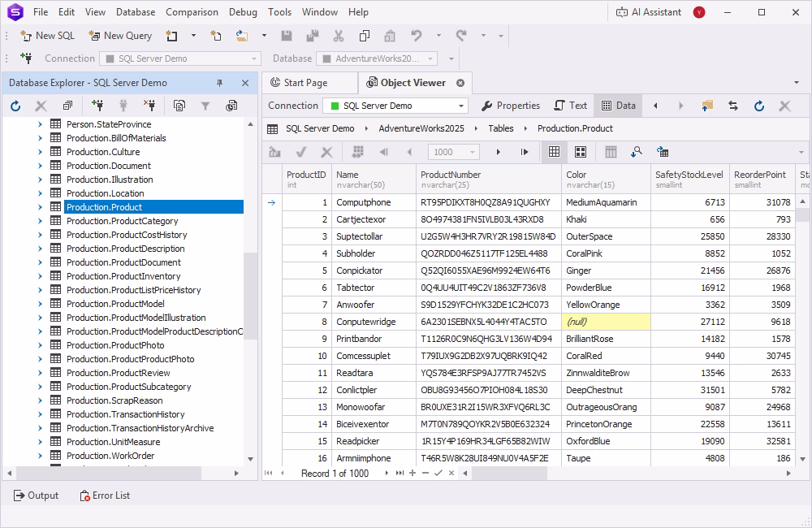The width and height of the screenshot is (812, 528).
Task: Switch the data grid to card view
Action: [580, 152]
